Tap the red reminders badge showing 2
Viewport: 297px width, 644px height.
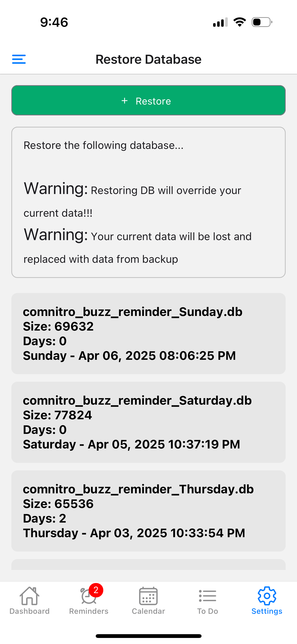coord(96,590)
